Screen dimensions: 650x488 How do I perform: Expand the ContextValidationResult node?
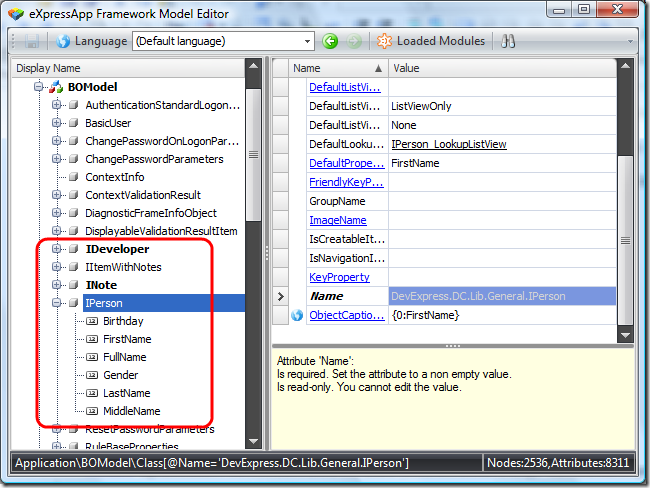coord(56,195)
